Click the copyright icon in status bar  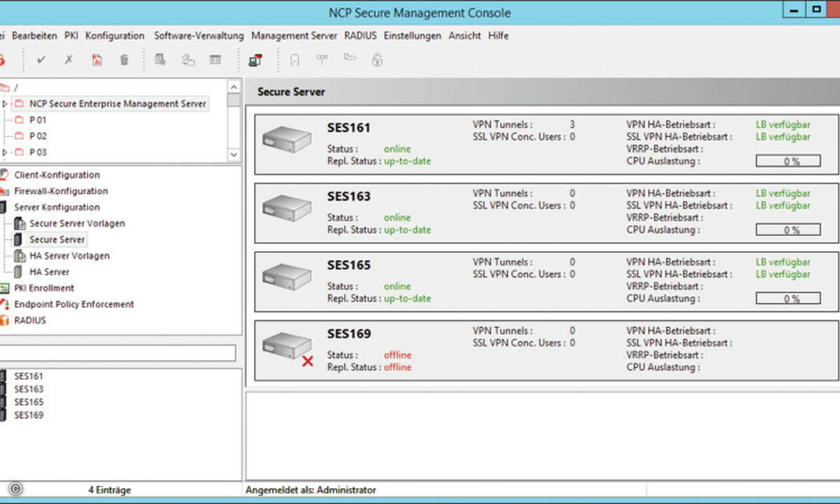16,489
